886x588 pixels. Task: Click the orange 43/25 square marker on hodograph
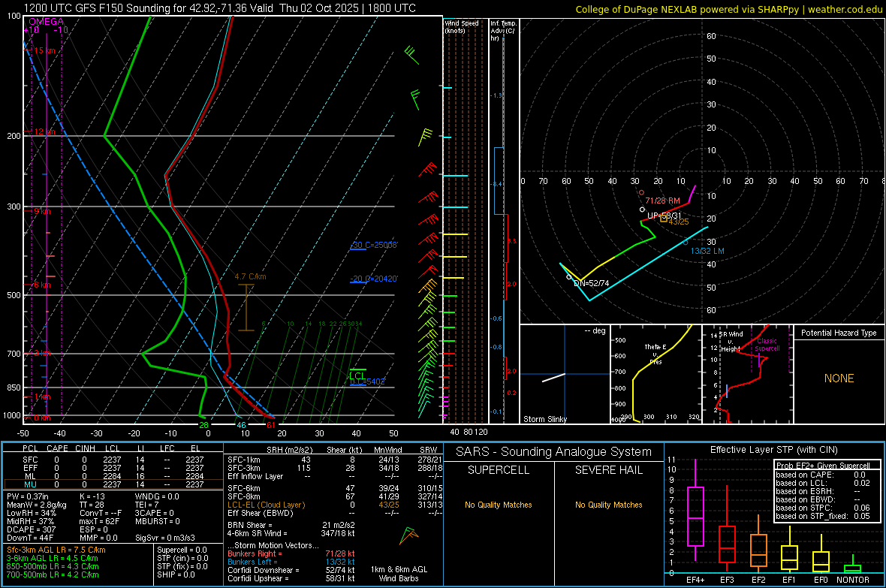click(664, 219)
